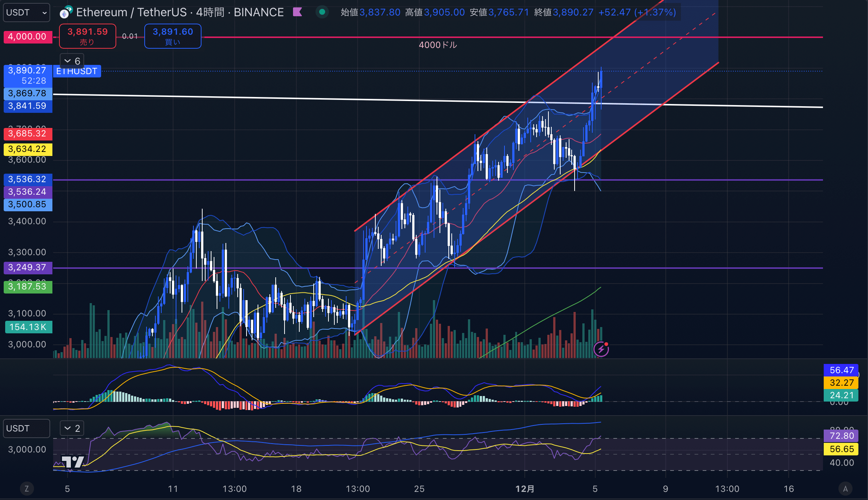Click the 3,841.59 price axis label
This screenshot has width=868, height=500.
tap(28, 106)
